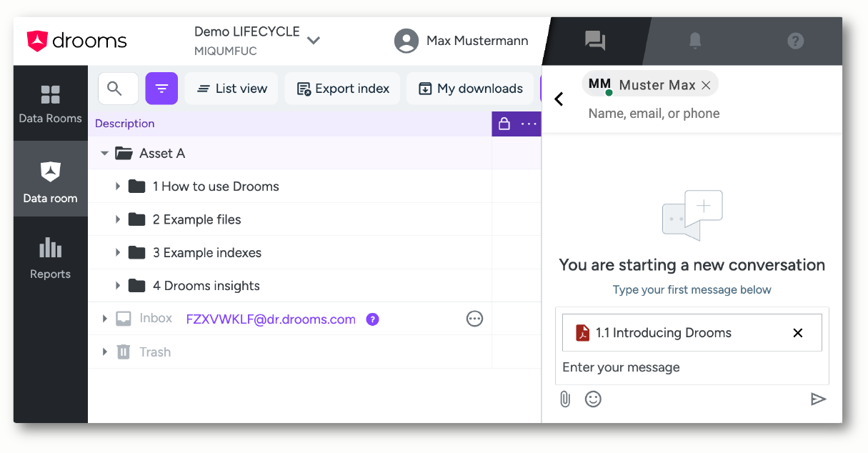The image size is (868, 453).
Task: Open the Demo LIFECYCLE room dropdown
Action: coord(313,41)
